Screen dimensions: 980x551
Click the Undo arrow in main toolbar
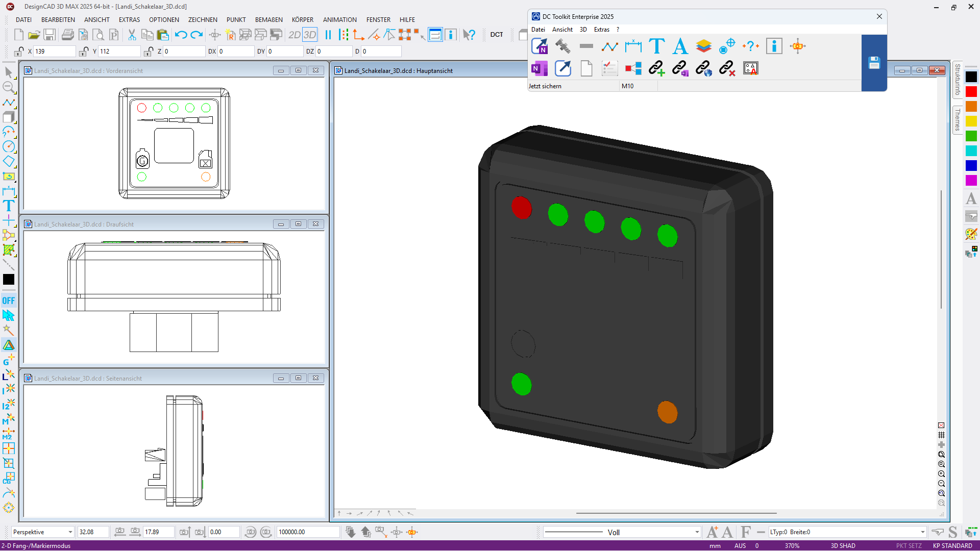point(181,35)
